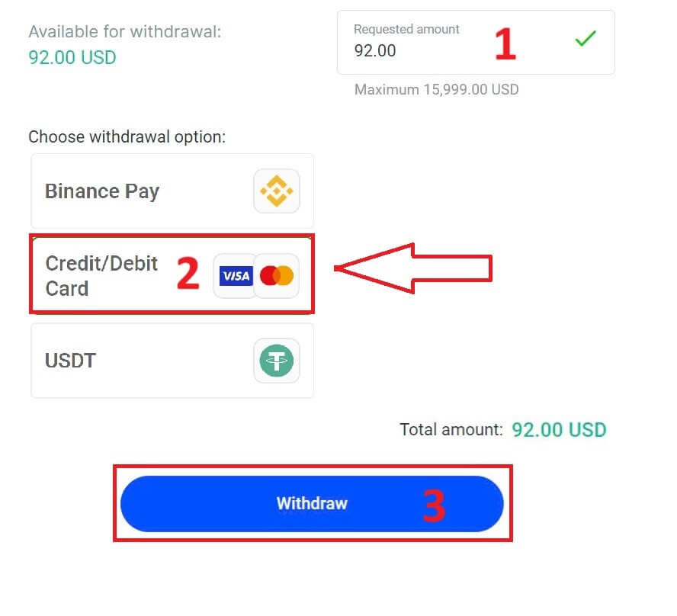Click the 92.00 USD available balance link
The image size is (677, 616).
(72, 57)
